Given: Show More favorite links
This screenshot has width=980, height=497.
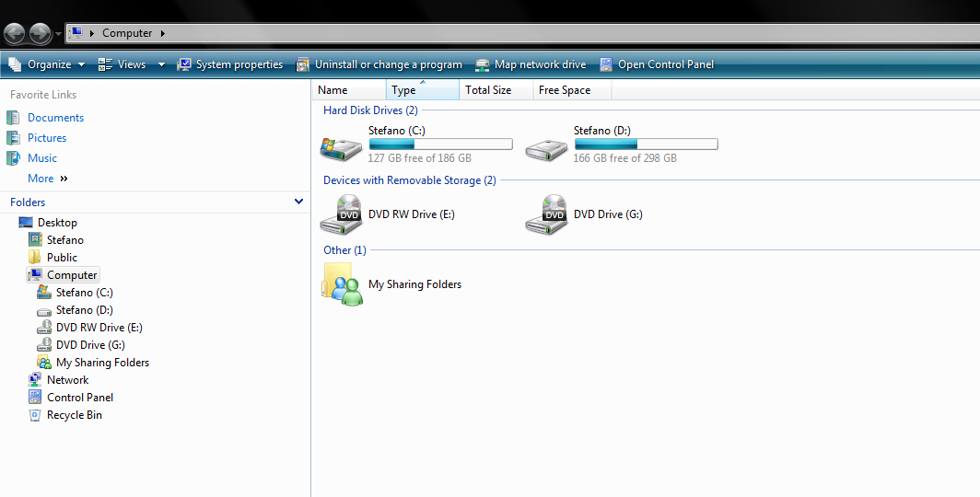Looking at the screenshot, I should click(48, 179).
